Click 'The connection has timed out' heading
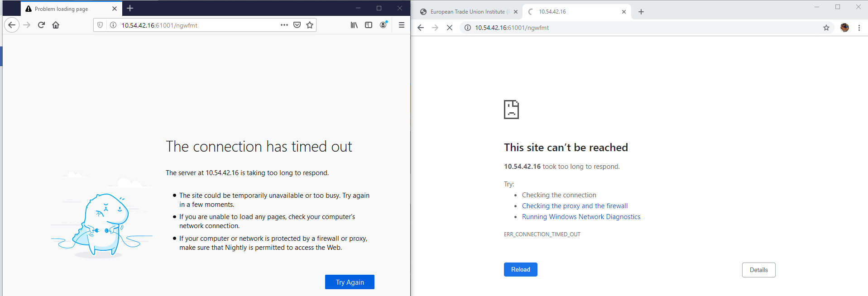The width and height of the screenshot is (868, 296). [x=259, y=147]
